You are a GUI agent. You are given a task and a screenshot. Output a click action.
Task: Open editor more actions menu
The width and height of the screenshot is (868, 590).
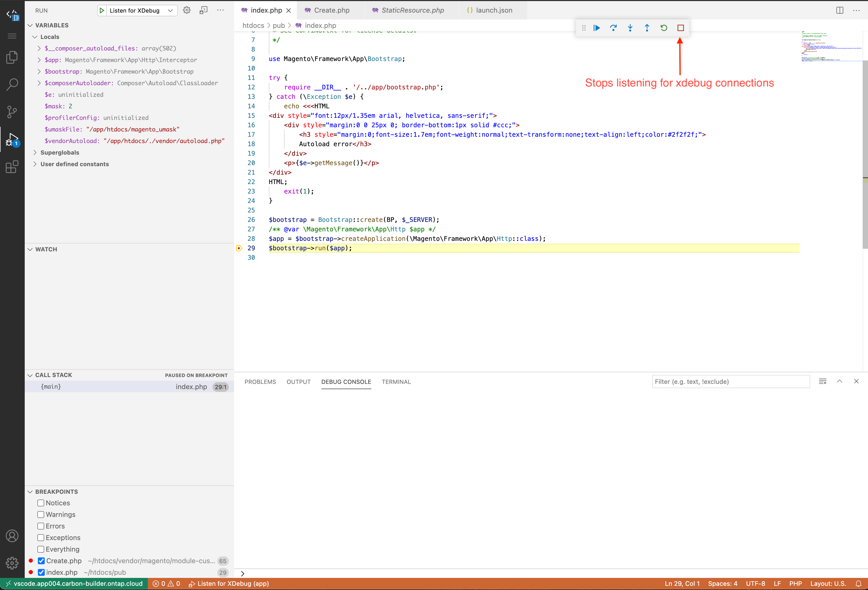856,11
